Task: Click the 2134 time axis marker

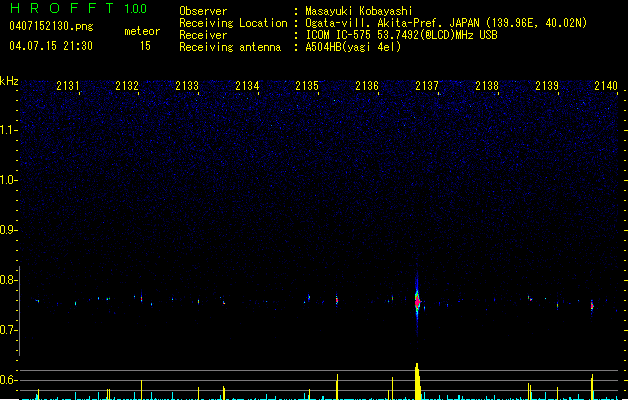Action: pyautogui.click(x=247, y=86)
